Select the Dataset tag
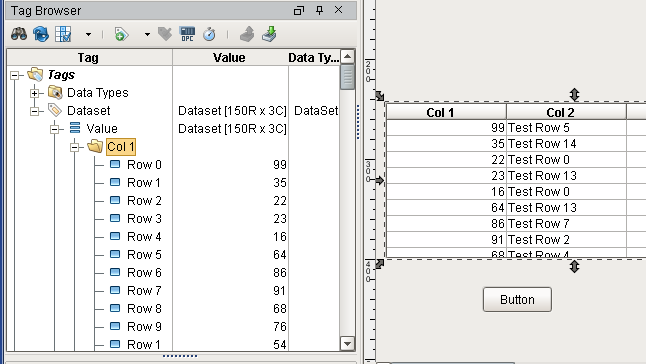 pyautogui.click(x=89, y=111)
